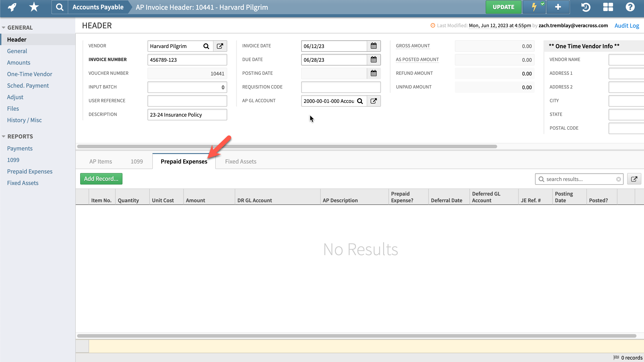Open the Due Date calendar picker
Viewport: 644px width, 362px height.
point(374,60)
